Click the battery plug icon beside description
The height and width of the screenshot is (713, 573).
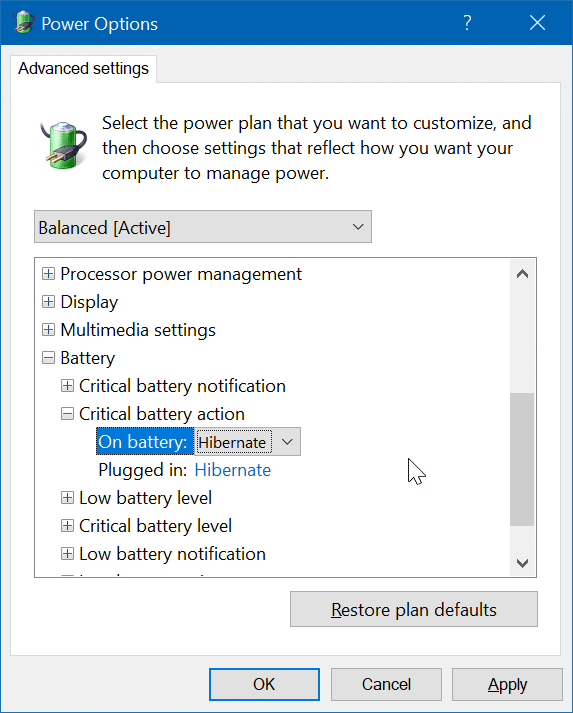(64, 145)
